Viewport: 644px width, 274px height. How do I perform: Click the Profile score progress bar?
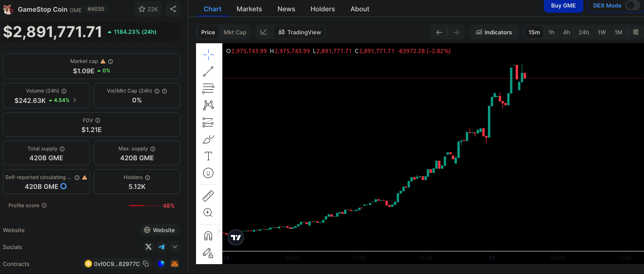144,205
